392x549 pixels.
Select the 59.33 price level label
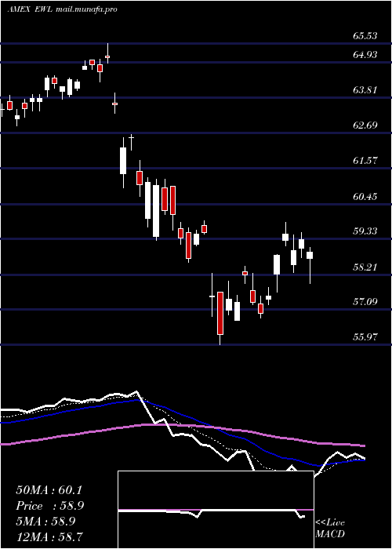(365, 231)
